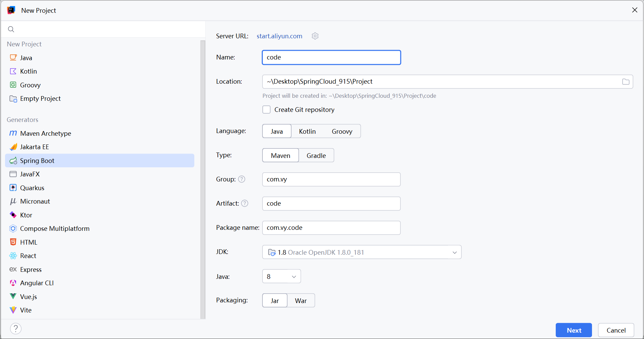Select Micronaut generator entry
Viewport: 644px width, 339px height.
100,201
